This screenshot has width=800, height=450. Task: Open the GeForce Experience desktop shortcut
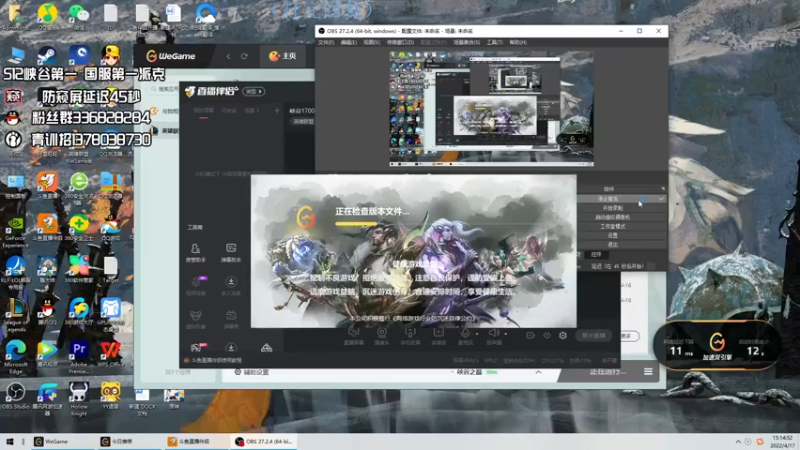tap(15, 230)
